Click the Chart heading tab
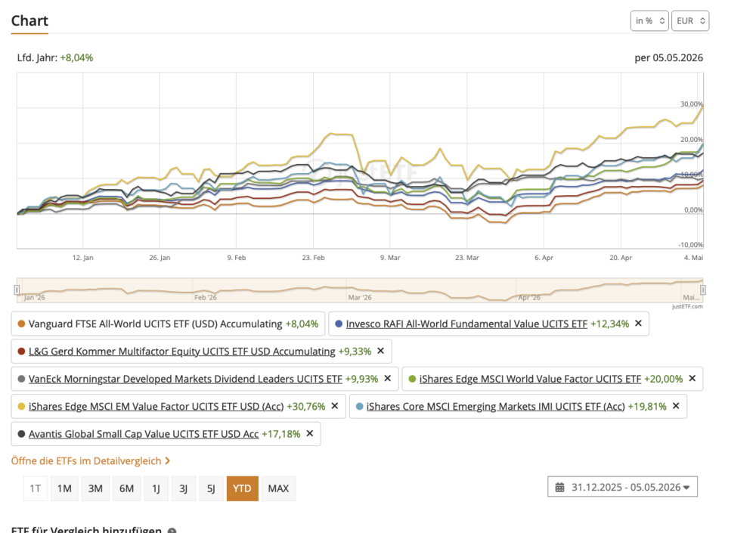The height and width of the screenshot is (533, 756). tap(29, 21)
